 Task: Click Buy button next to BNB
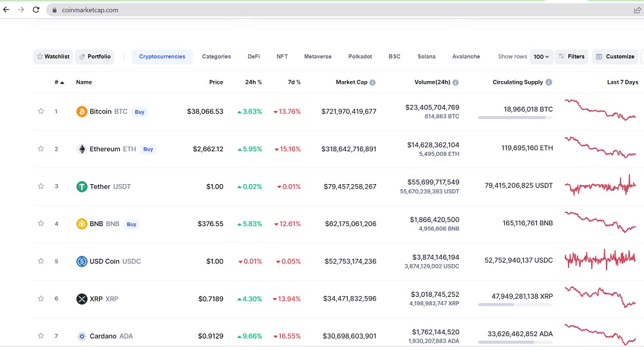point(131,224)
